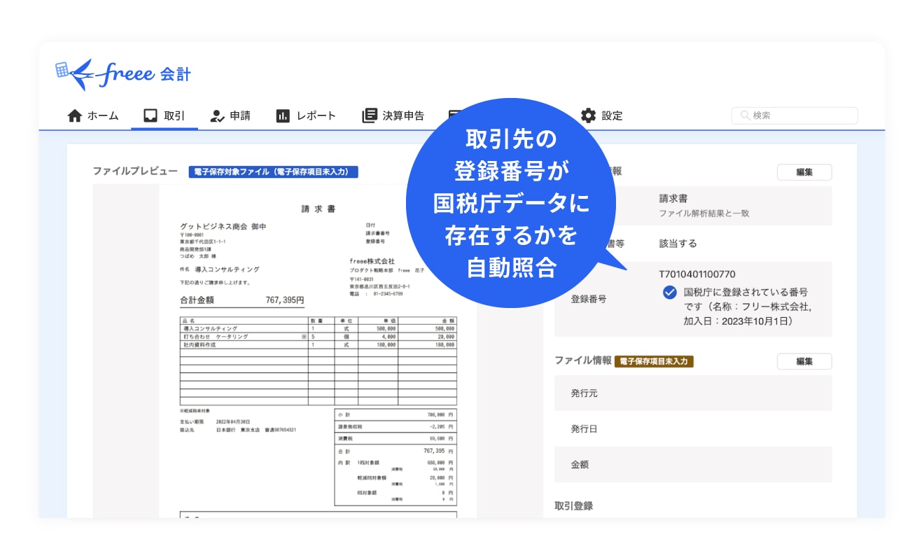Click the 電子保存対象ファイル blue badge
This screenshot has height=560, width=924.
coord(273,171)
